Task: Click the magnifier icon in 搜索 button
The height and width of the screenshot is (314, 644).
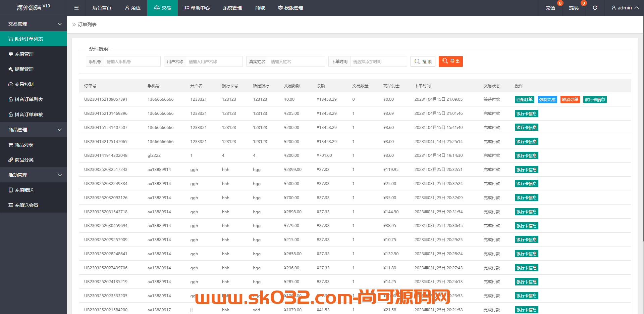Action: tap(417, 61)
